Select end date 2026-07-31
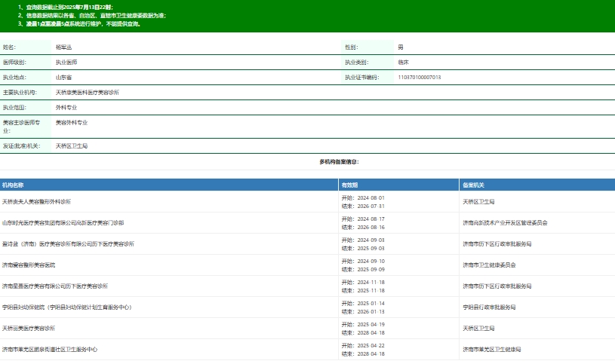615x364 pixels. [371, 206]
